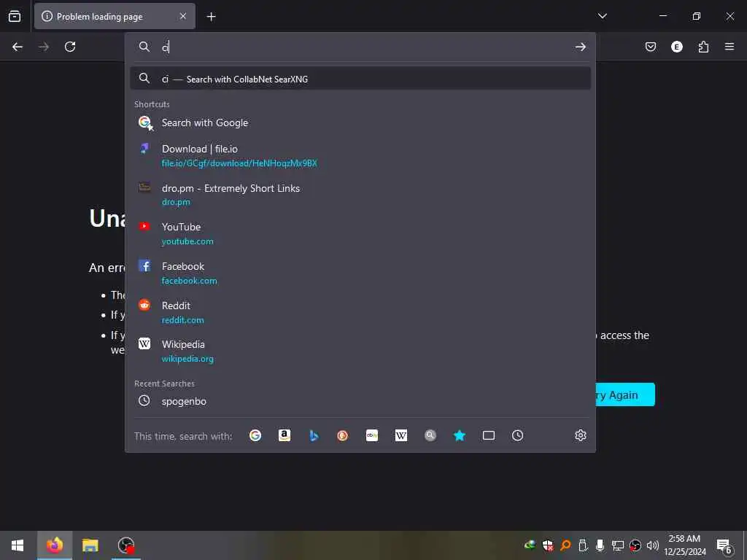The height and width of the screenshot is (560, 747).
Task: Search this time with eBay icon
Action: [x=372, y=435]
